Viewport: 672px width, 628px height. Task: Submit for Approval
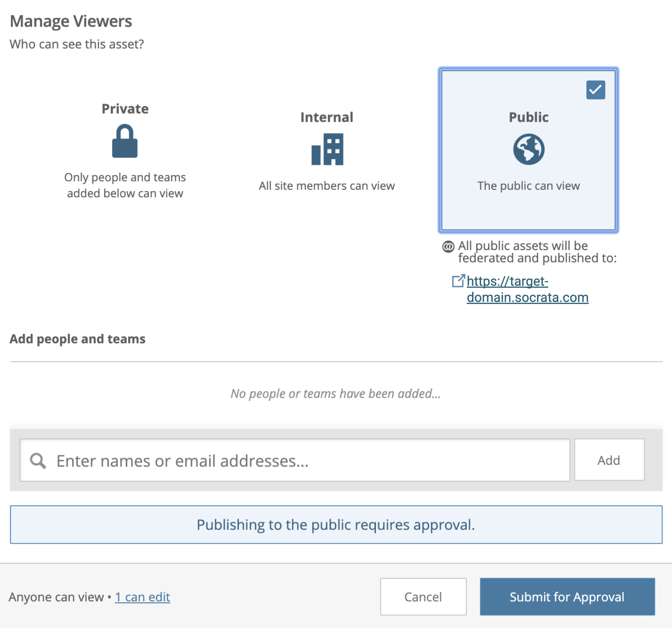click(x=567, y=597)
